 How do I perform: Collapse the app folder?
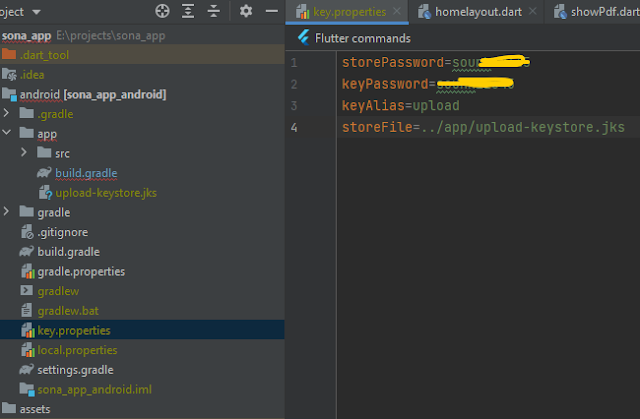click(9, 133)
